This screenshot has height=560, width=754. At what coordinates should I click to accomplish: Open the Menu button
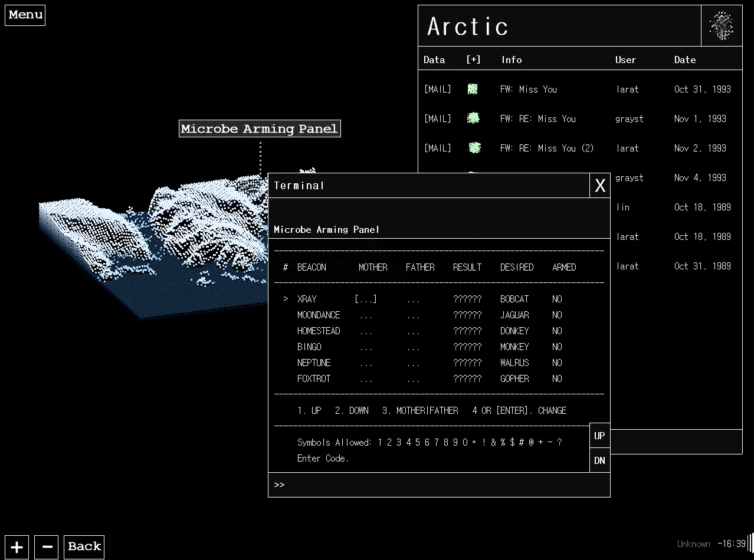[x=25, y=15]
